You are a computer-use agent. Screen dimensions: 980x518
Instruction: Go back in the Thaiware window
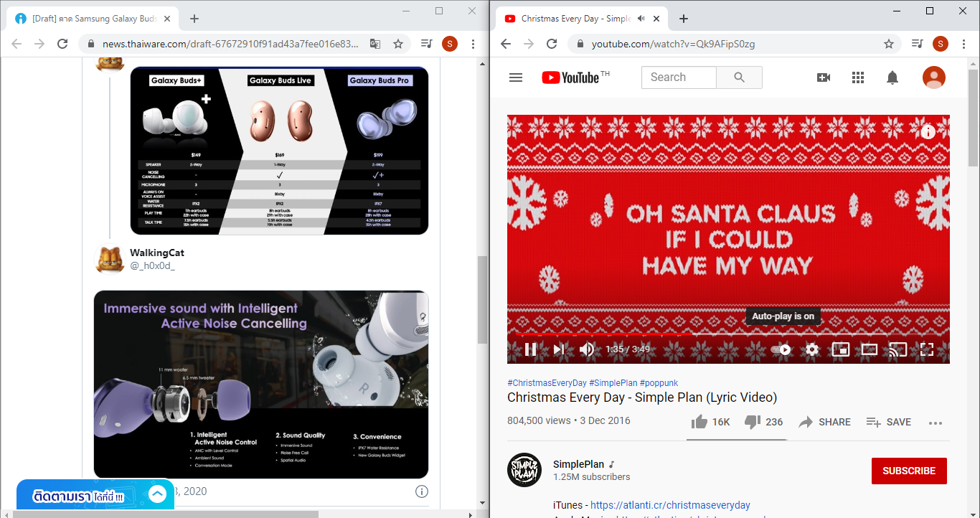[16, 44]
